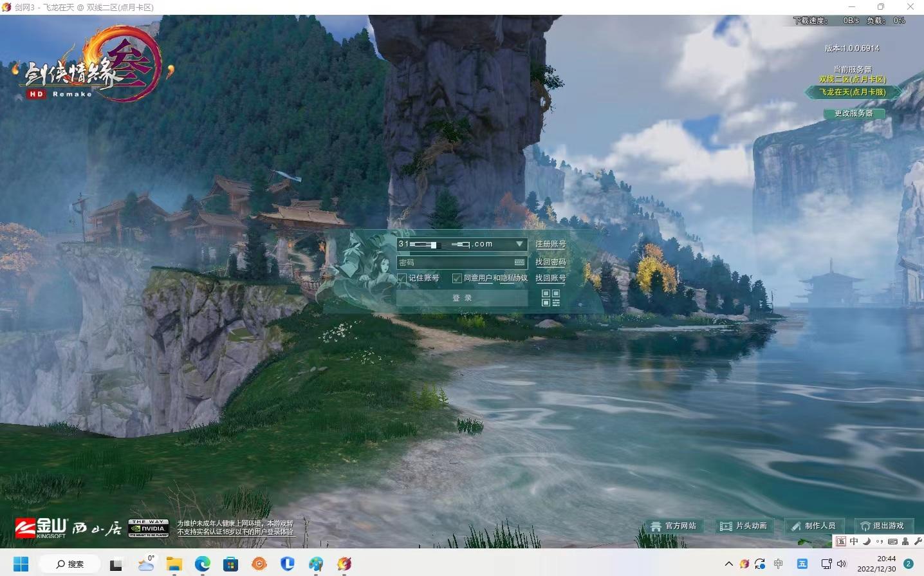
Task: Open the weather widget on the taskbar
Action: tap(146, 564)
